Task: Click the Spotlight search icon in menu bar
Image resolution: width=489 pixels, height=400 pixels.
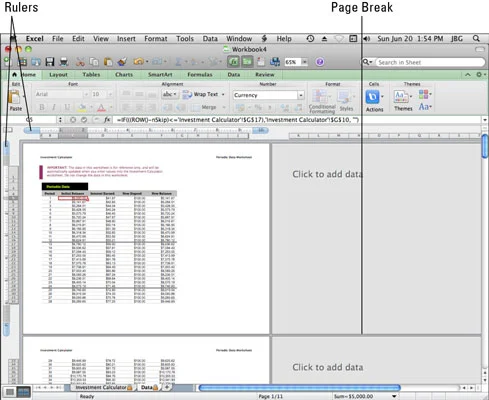Action: pyautogui.click(x=476, y=39)
